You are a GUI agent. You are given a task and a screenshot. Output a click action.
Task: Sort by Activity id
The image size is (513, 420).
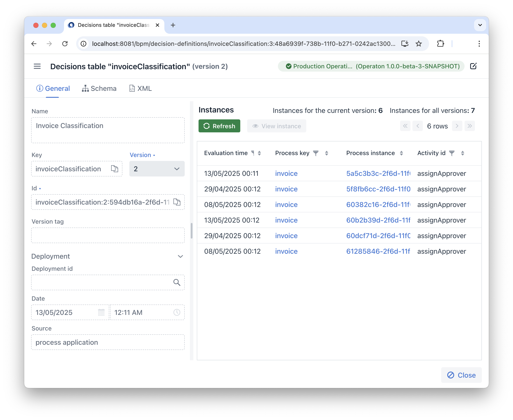pyautogui.click(x=462, y=153)
